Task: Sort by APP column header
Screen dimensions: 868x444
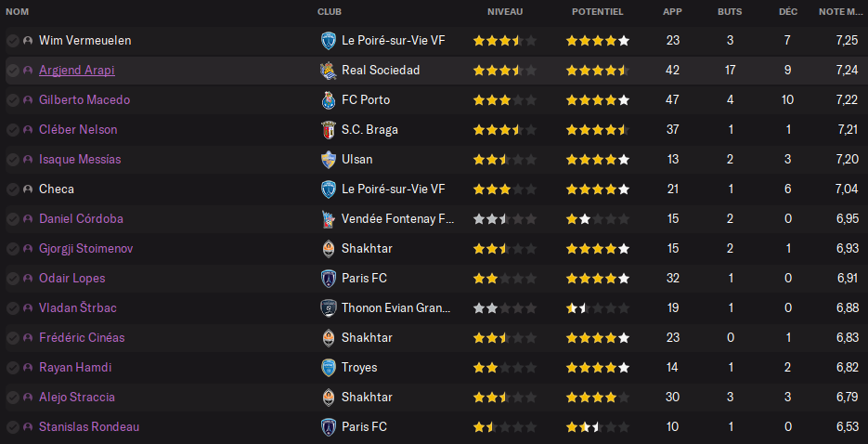Action: [673, 12]
